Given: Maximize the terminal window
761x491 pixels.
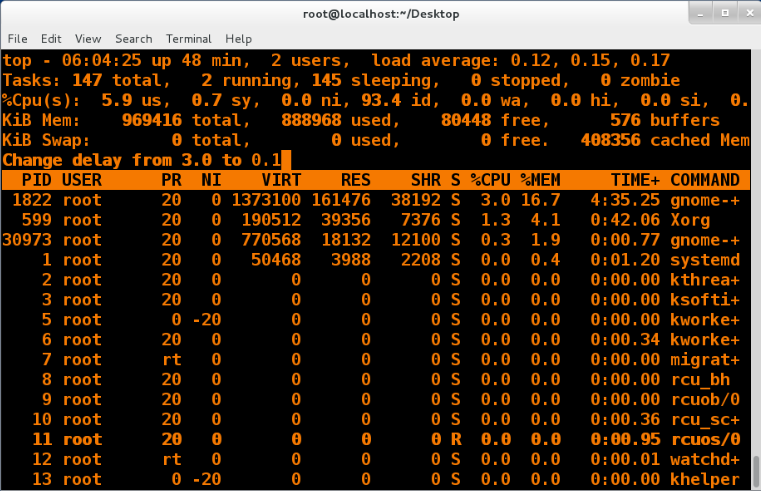Looking at the screenshot, I should [725, 14].
